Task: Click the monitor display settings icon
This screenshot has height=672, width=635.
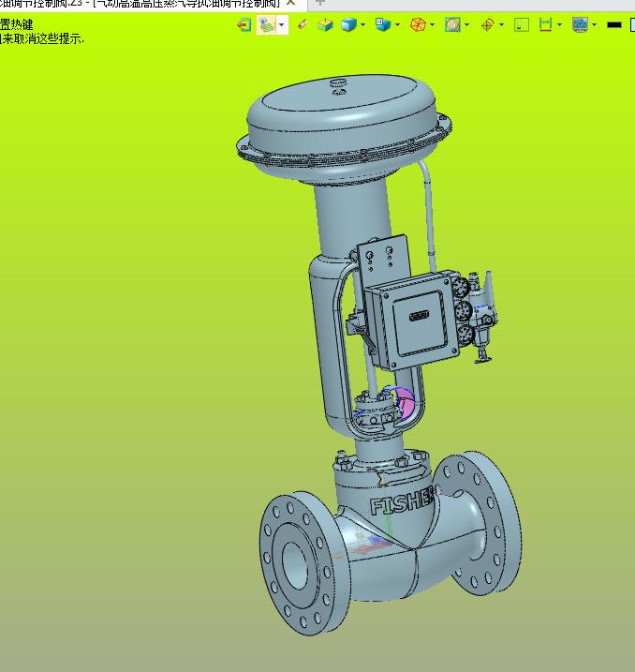Action: click(580, 24)
